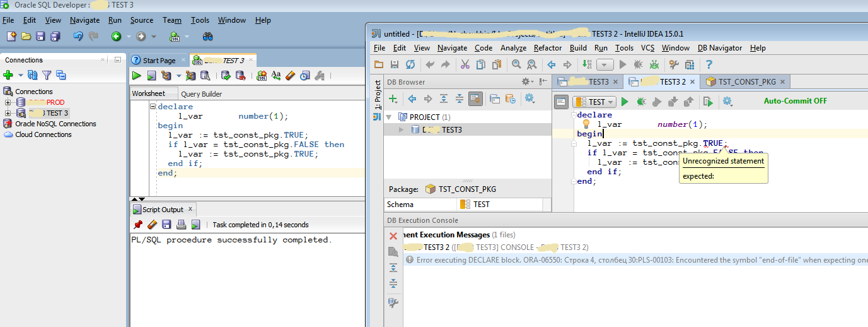Image resolution: width=868 pixels, height=327 pixels.
Task: Click Execute Statement green arrow in IntelliJ editor
Action: click(x=625, y=101)
